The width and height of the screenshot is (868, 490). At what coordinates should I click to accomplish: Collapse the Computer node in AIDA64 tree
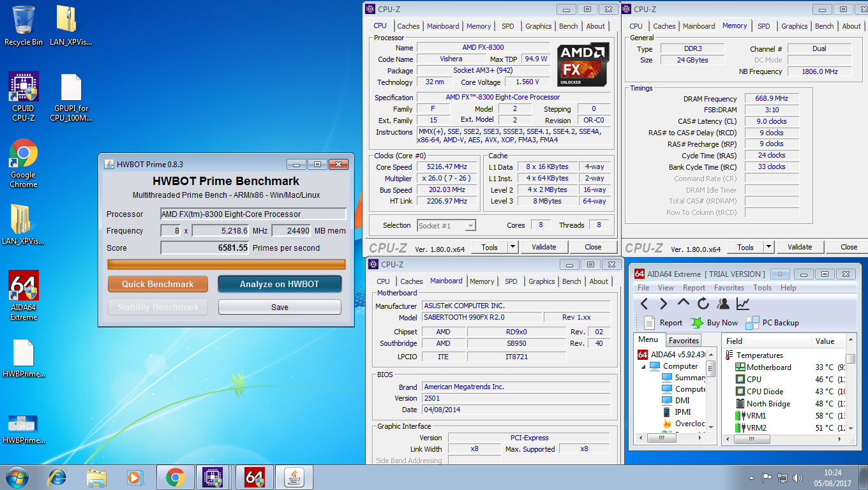click(643, 367)
